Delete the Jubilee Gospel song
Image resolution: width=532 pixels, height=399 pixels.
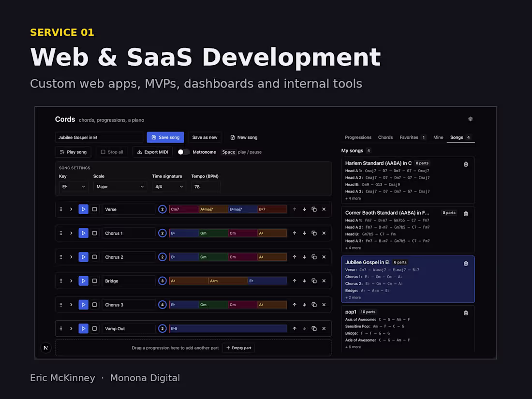click(x=466, y=263)
